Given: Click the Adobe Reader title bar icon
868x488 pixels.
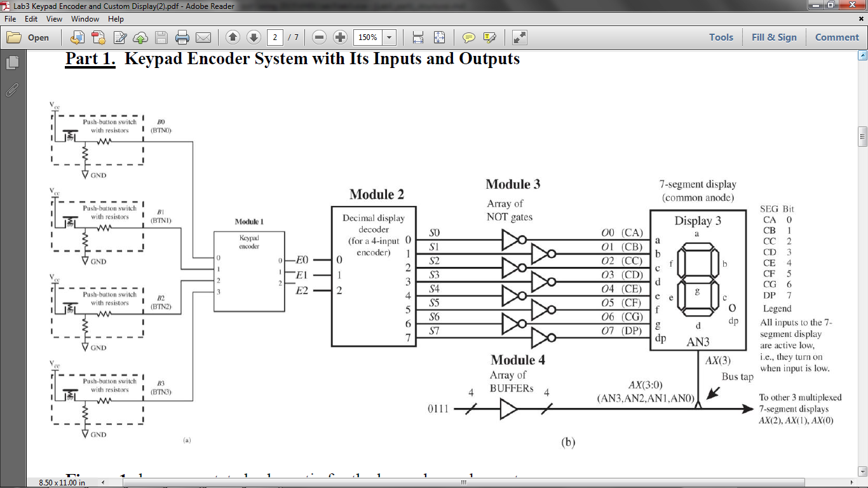Looking at the screenshot, I should (6, 6).
